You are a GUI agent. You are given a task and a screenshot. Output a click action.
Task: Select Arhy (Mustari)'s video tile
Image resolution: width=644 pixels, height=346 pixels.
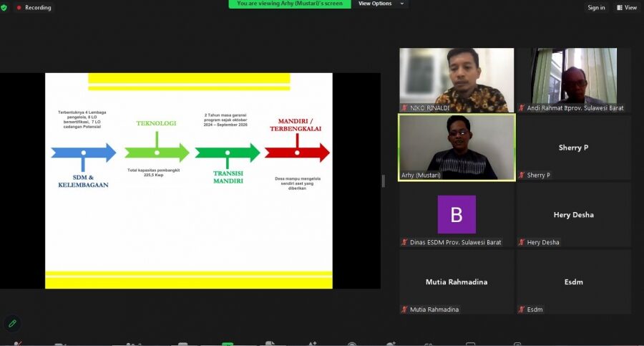pyautogui.click(x=457, y=148)
